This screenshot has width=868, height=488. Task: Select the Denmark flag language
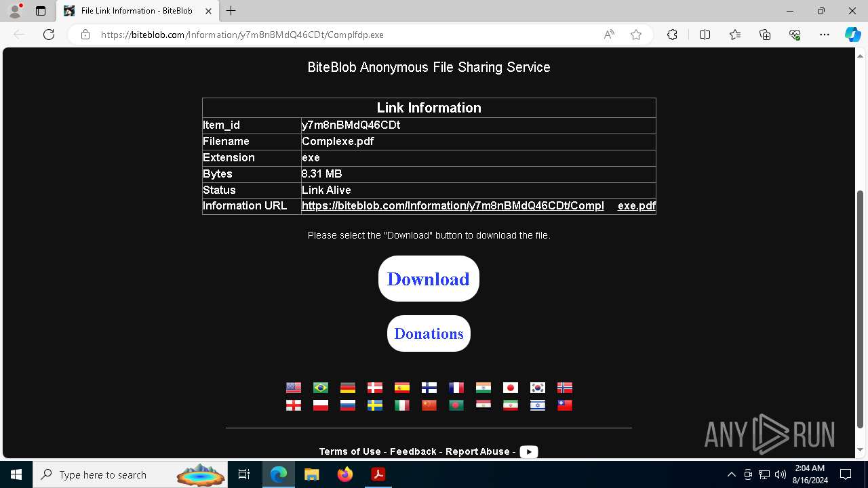click(375, 388)
